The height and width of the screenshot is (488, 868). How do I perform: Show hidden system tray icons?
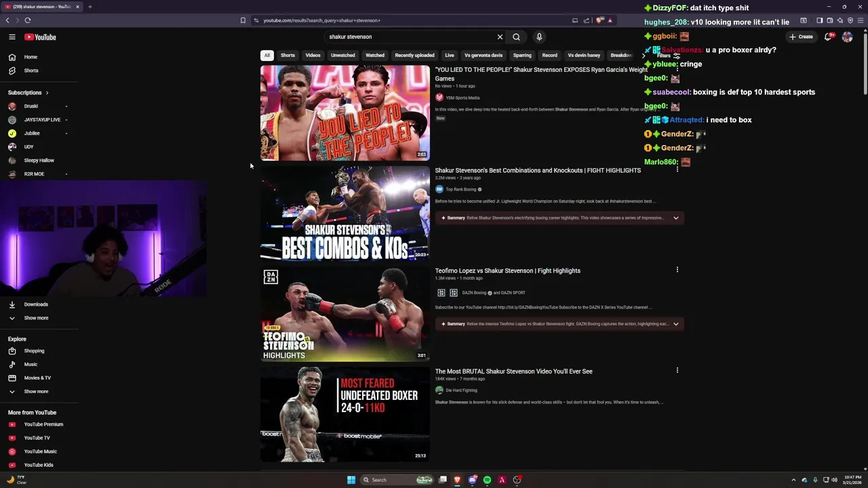coord(793,480)
